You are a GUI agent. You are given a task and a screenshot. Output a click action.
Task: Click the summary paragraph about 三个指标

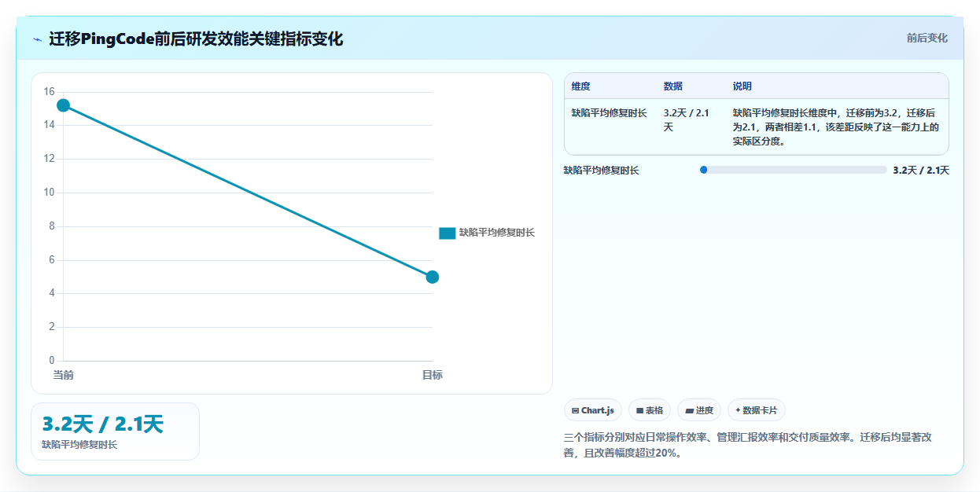(x=748, y=445)
